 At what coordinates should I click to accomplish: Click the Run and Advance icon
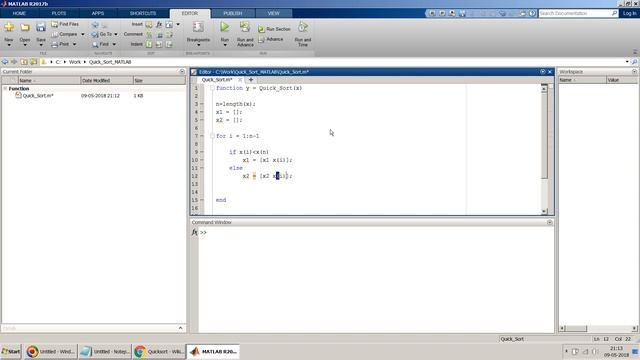click(x=245, y=27)
